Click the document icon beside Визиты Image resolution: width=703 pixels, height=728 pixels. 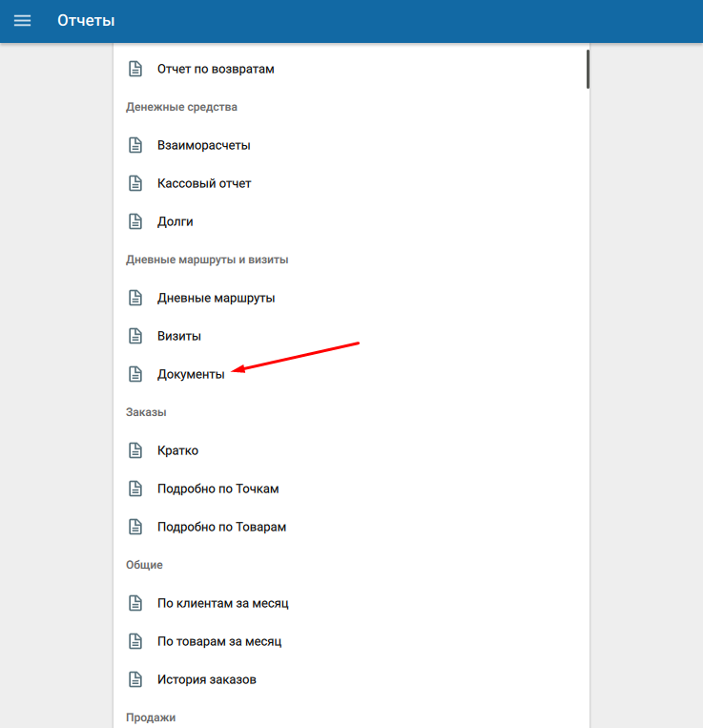tap(135, 336)
